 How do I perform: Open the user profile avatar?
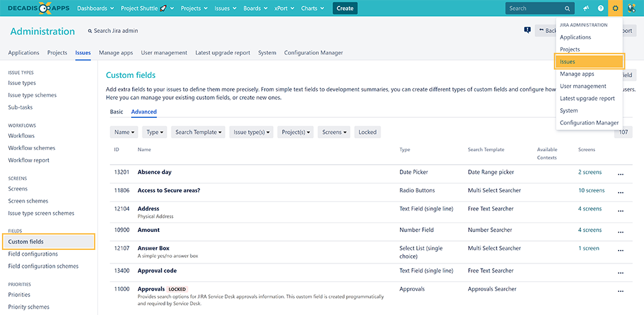point(632,8)
